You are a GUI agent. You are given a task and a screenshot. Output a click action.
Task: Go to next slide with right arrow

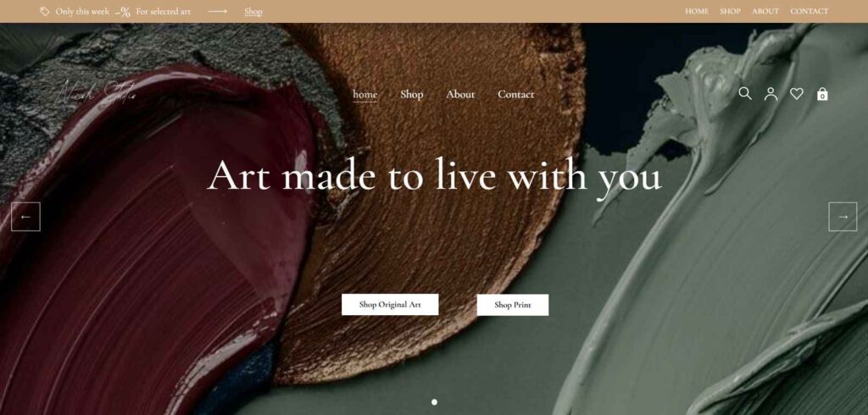843,217
